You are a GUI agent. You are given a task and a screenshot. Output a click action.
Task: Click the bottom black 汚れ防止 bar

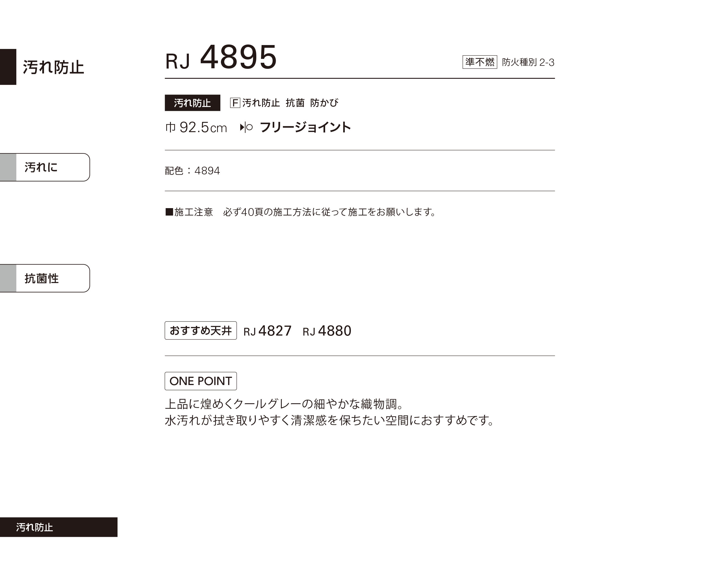59,527
